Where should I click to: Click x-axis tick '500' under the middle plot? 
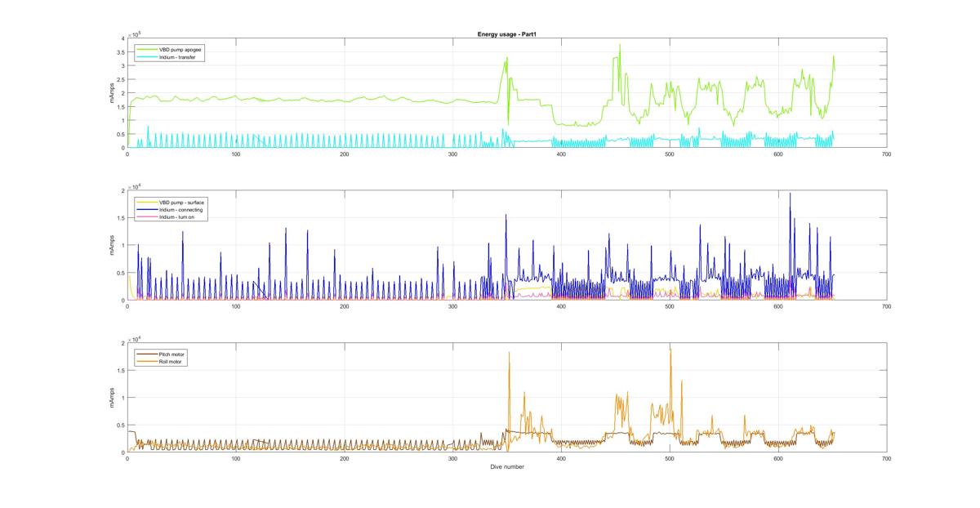point(670,305)
